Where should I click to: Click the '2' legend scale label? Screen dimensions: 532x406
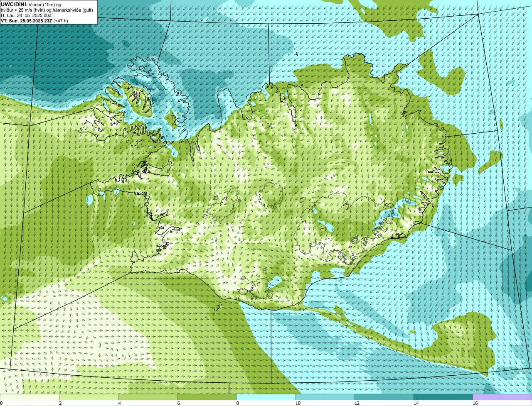[60, 403]
